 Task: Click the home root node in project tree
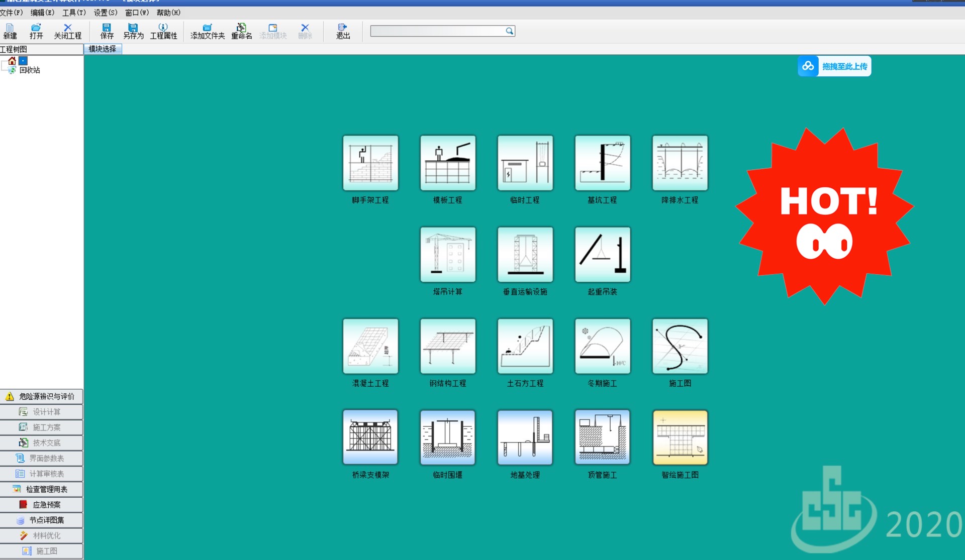pos(12,61)
